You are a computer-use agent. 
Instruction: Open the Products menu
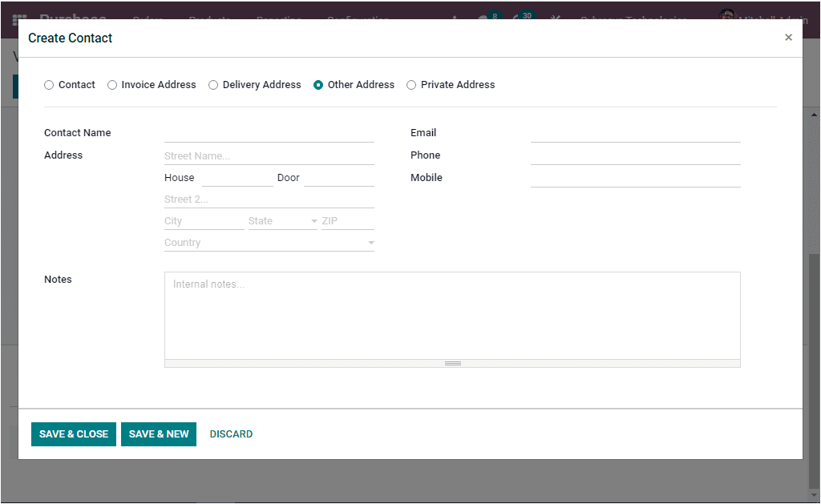point(208,19)
